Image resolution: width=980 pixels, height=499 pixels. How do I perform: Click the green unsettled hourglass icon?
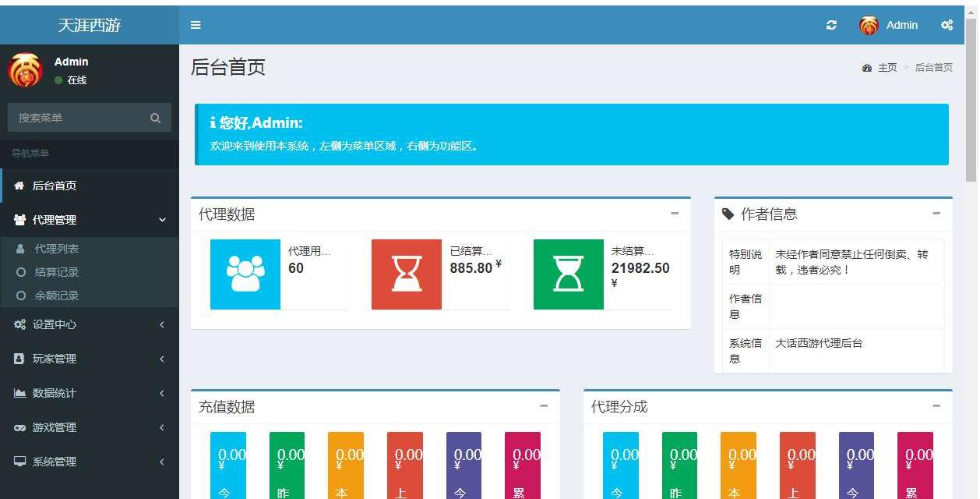pos(568,274)
